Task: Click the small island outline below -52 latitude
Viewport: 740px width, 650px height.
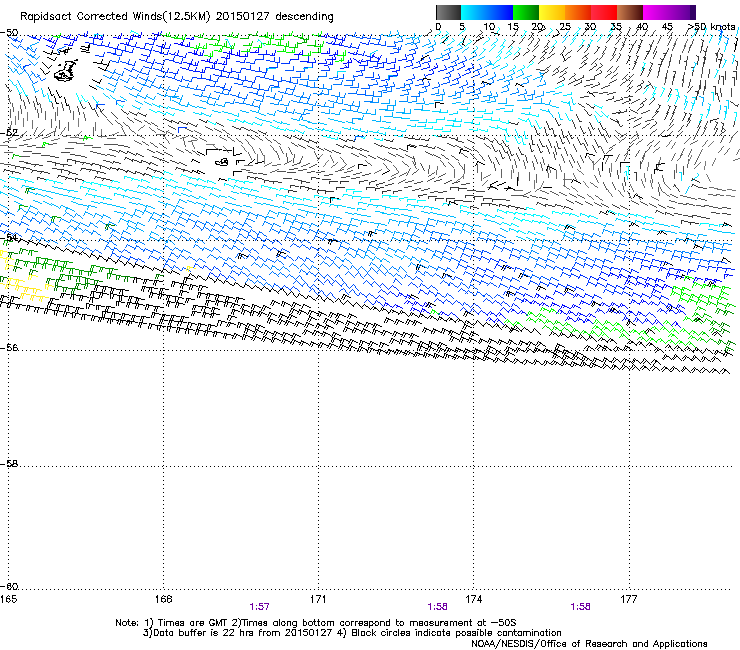Action: point(221,162)
